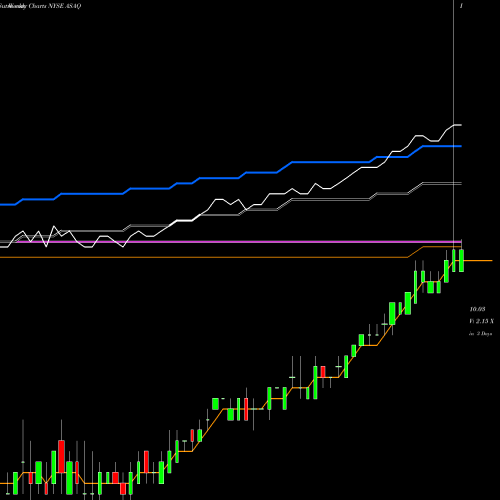This screenshot has width=500, height=500.
Task: Click the thick blue moving average line
Action: coord(231,178)
